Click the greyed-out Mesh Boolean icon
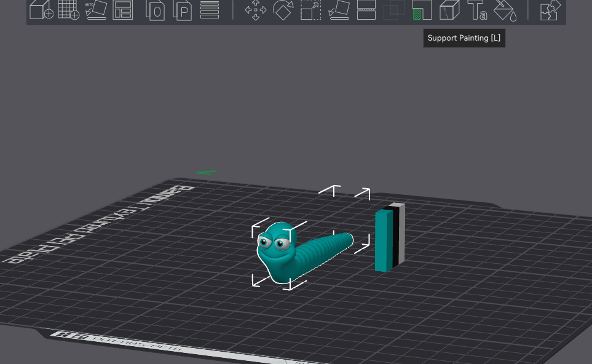 [394, 10]
